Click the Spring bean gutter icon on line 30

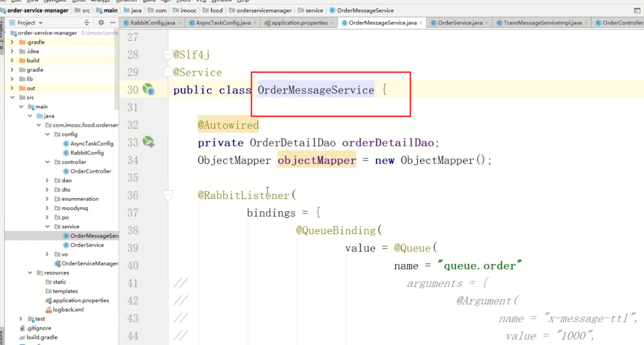(149, 90)
